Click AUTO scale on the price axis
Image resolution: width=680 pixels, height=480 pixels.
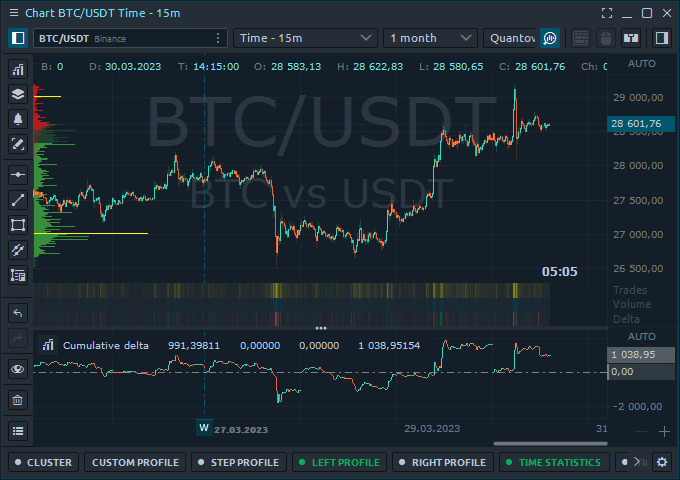coord(641,63)
